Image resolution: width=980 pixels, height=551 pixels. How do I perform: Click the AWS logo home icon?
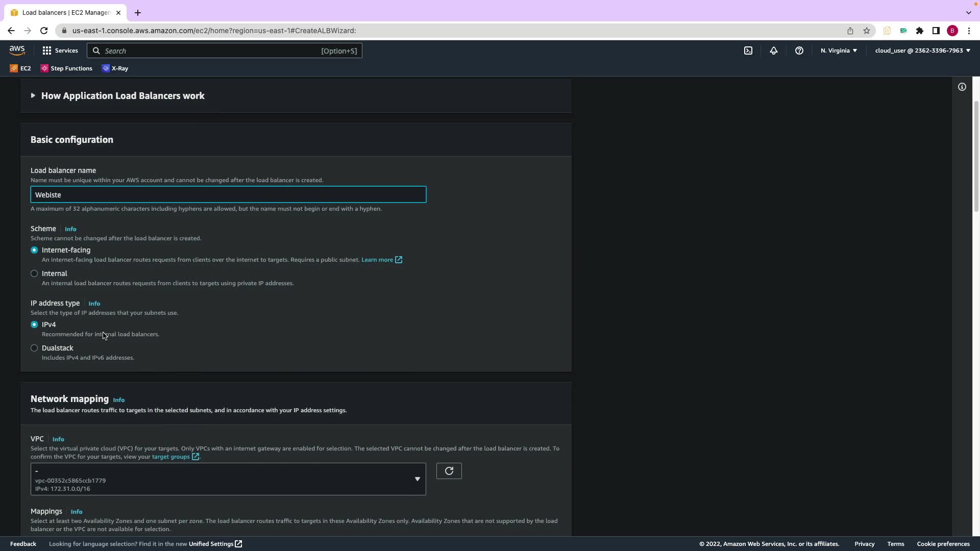(x=17, y=50)
